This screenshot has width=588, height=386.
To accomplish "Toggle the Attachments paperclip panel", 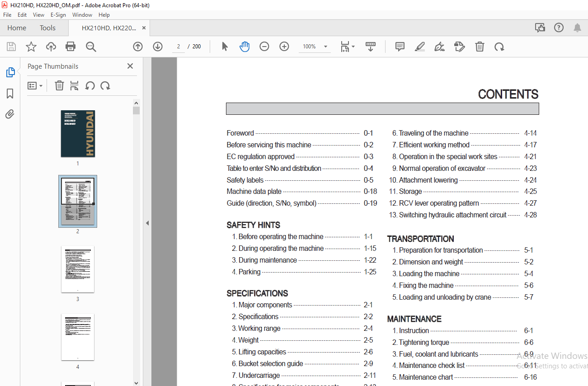I will [10, 114].
